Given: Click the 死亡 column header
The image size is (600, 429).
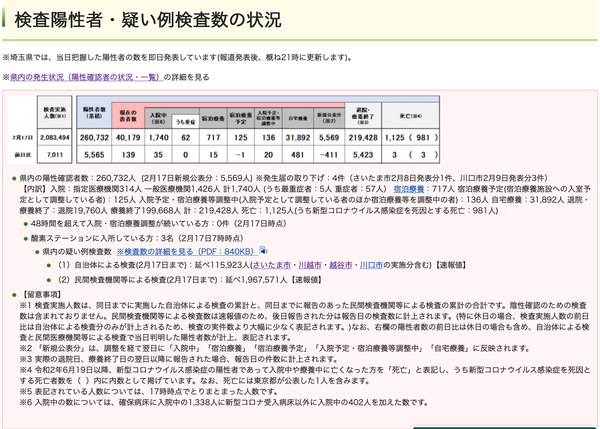Looking at the screenshot, I should click(x=410, y=116).
